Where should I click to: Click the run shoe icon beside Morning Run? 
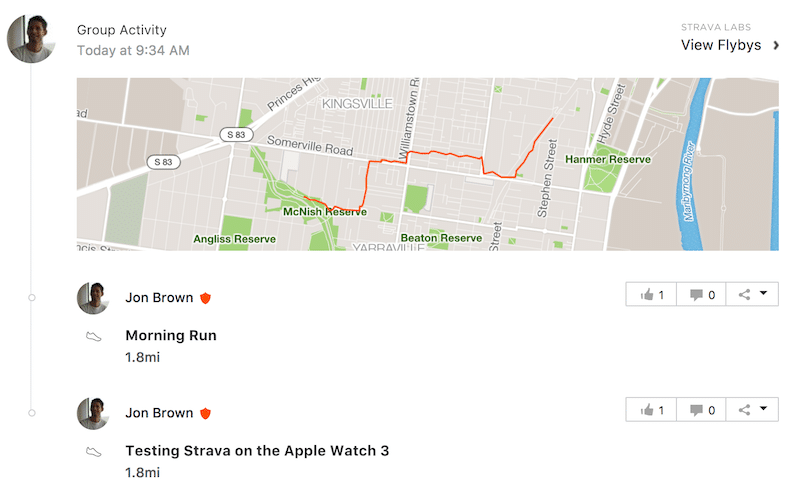pos(93,337)
